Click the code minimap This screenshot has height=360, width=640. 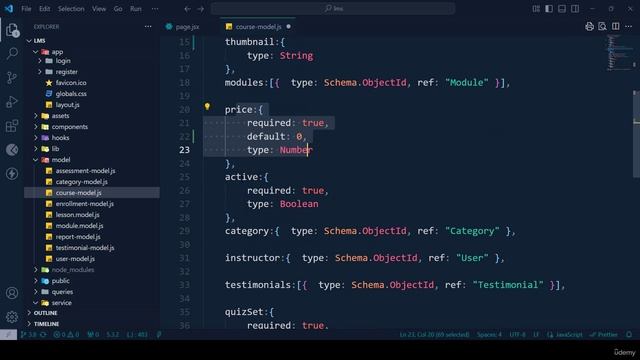point(620,53)
